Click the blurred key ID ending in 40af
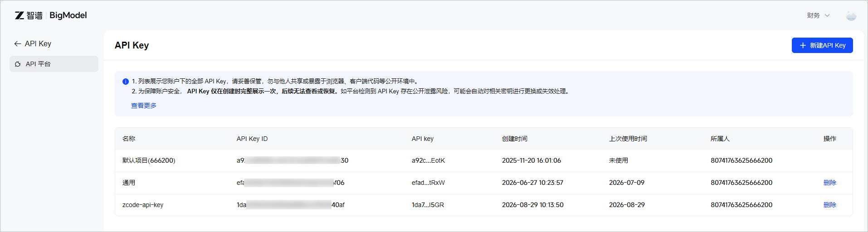Viewport: 868px width, 232px height. point(291,205)
